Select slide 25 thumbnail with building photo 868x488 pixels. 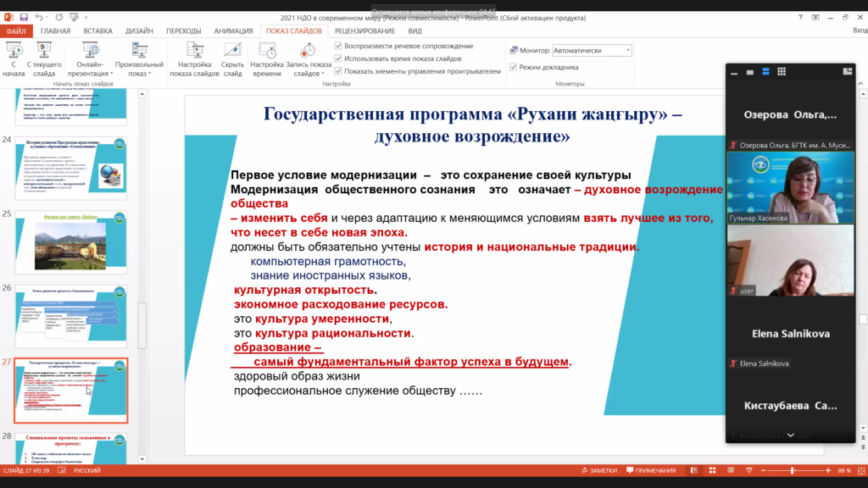[71, 242]
